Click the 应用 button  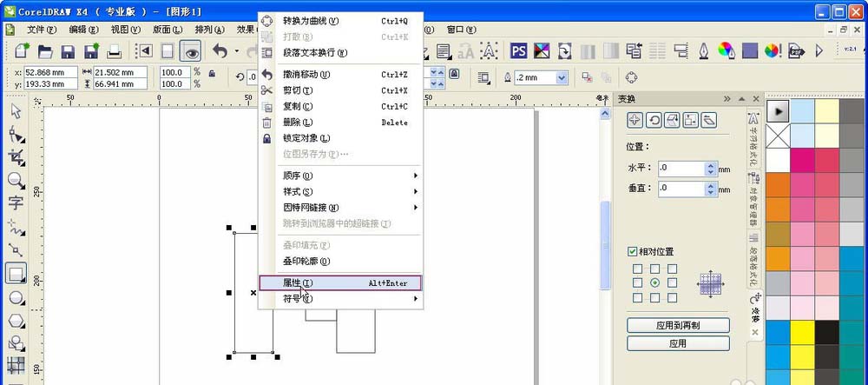(x=678, y=343)
